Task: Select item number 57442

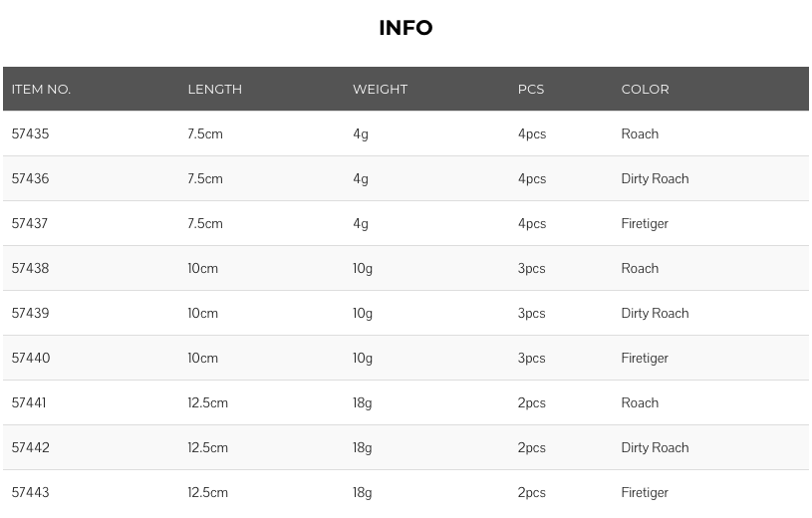Action: tap(30, 447)
